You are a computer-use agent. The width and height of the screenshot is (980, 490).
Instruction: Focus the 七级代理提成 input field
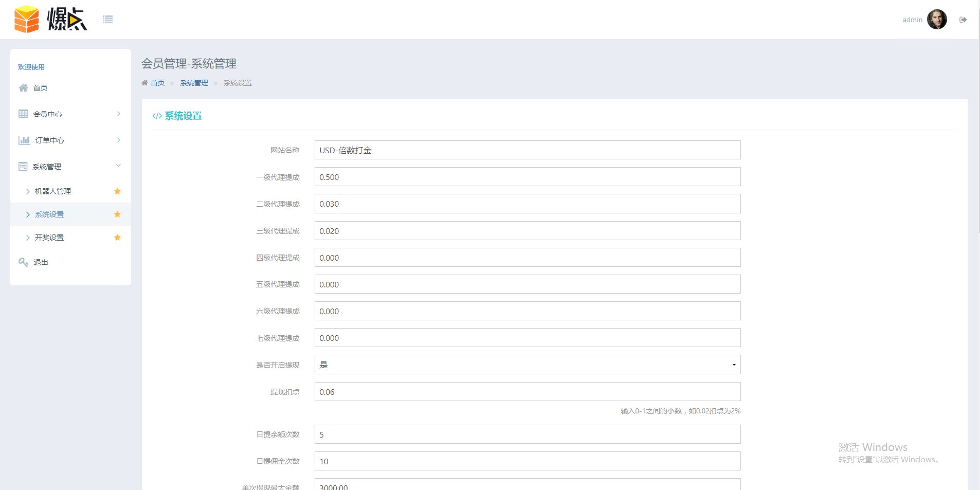(528, 338)
